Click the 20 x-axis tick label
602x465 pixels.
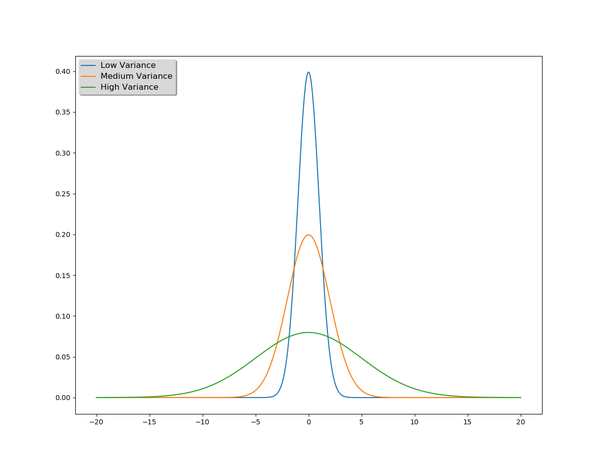[x=520, y=422]
